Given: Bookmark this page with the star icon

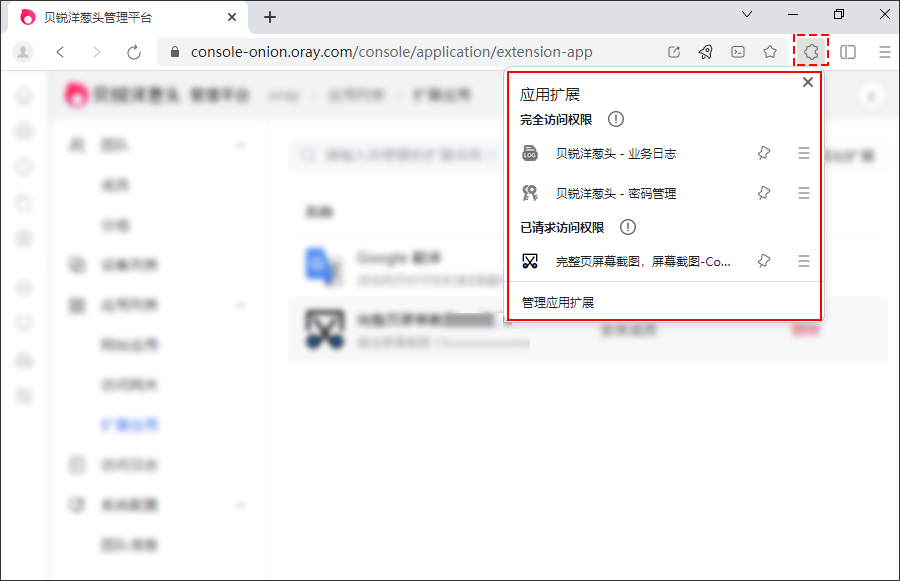Looking at the screenshot, I should 770,52.
